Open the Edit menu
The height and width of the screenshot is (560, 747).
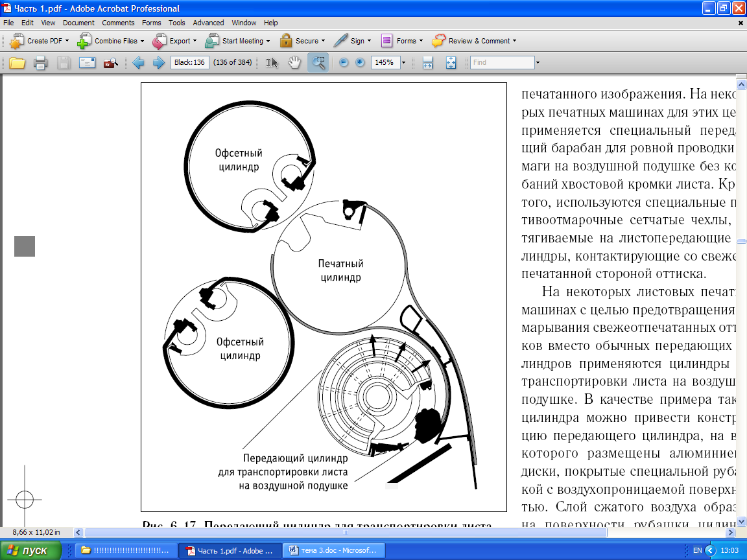coord(27,23)
